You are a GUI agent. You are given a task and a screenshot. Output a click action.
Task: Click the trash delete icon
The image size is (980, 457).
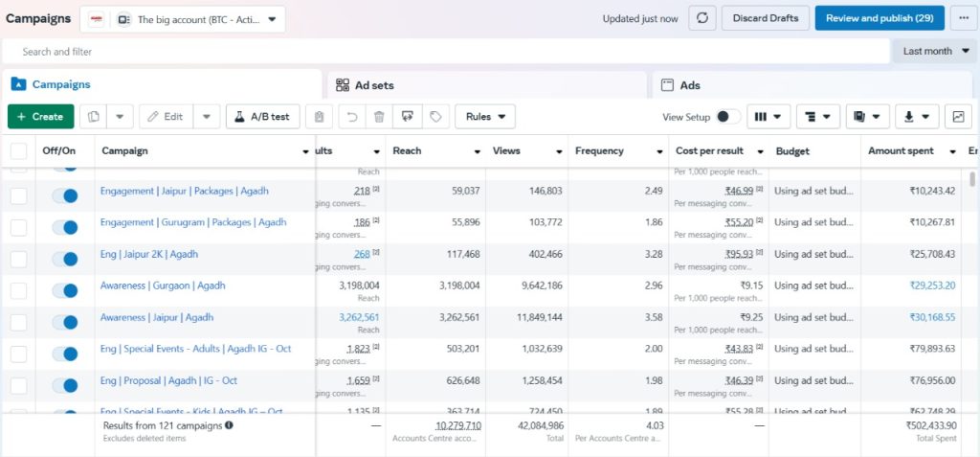[379, 117]
